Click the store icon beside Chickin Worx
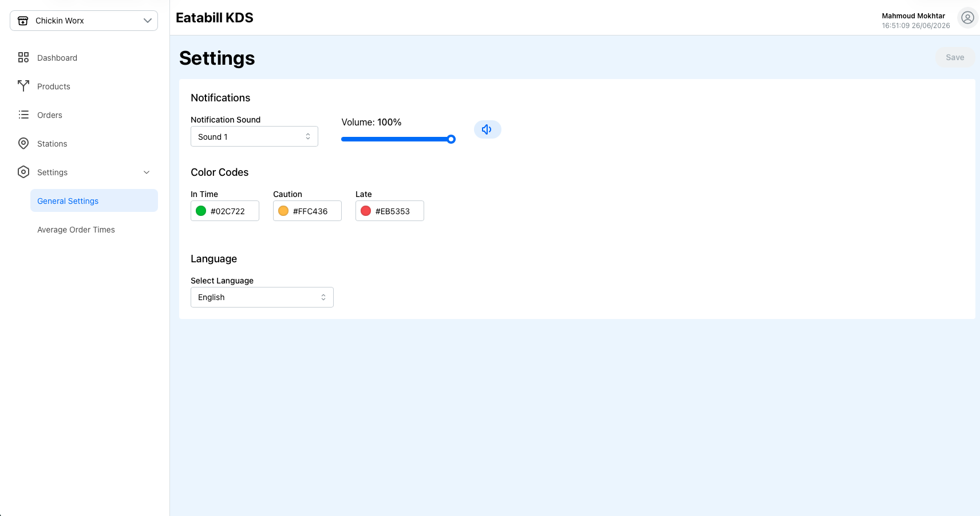 click(23, 21)
